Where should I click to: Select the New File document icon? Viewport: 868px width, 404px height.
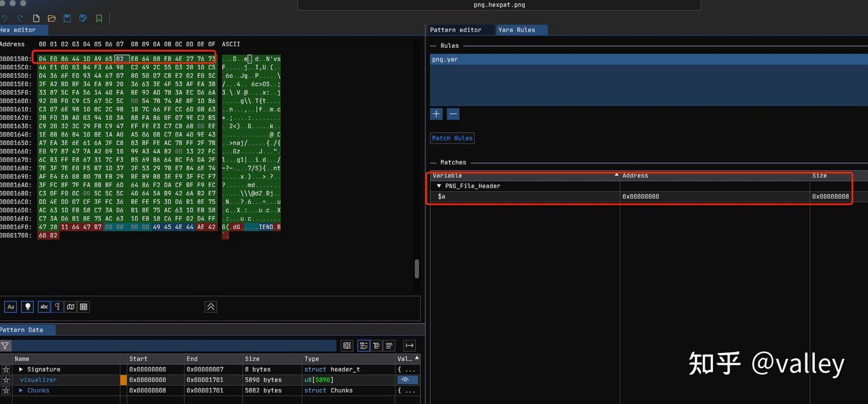(36, 17)
